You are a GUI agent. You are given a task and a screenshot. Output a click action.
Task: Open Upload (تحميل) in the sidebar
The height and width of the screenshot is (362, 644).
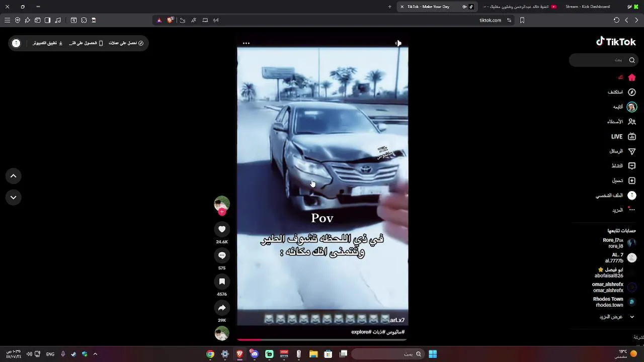coord(624,180)
